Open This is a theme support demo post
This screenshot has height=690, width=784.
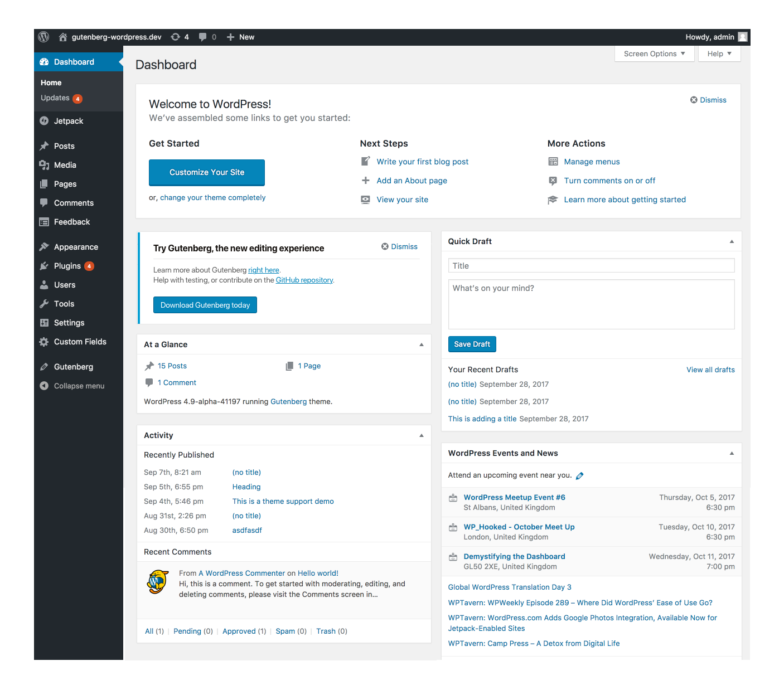click(x=283, y=502)
